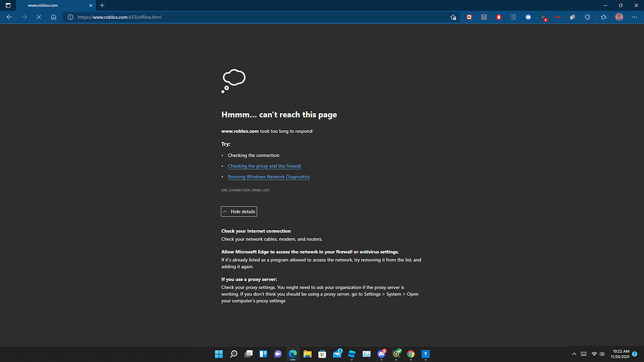The width and height of the screenshot is (644, 362).
Task: Open the blue tilted-window app after Mail
Action: (x=352, y=354)
